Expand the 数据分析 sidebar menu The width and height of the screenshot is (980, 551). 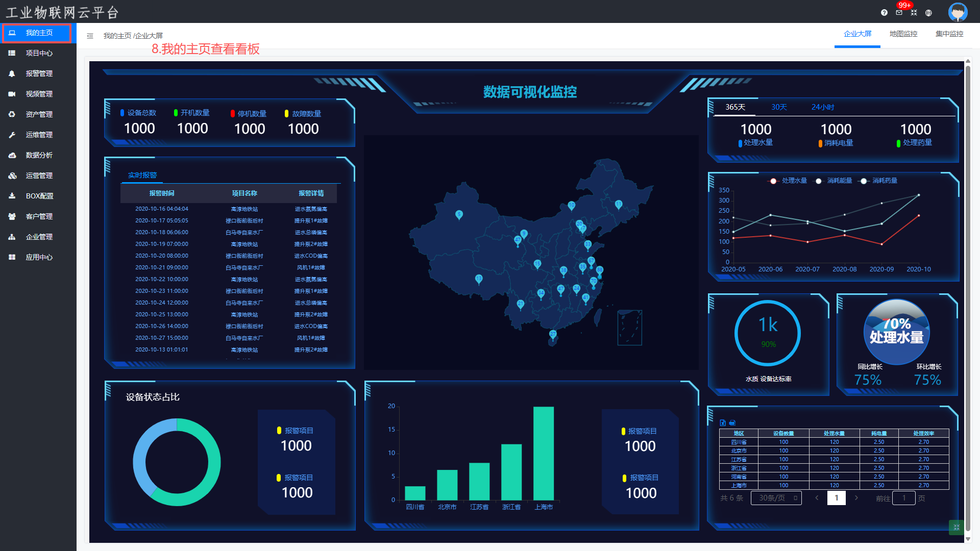coord(39,155)
